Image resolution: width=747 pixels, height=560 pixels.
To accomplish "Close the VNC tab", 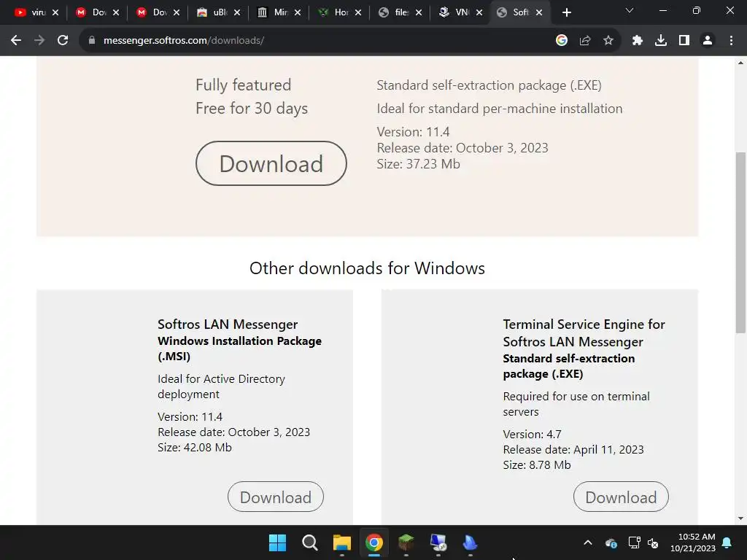I will (479, 12).
